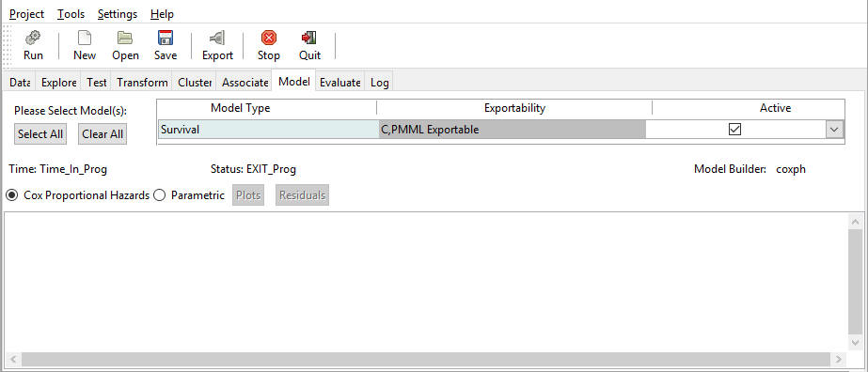
Task: Click the vertical scrollbar thumb
Action: click(855, 282)
